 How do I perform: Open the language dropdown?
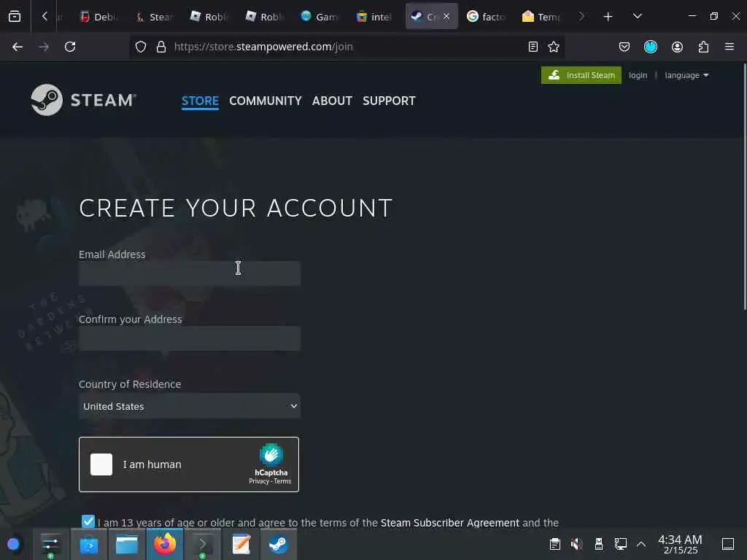(x=687, y=75)
